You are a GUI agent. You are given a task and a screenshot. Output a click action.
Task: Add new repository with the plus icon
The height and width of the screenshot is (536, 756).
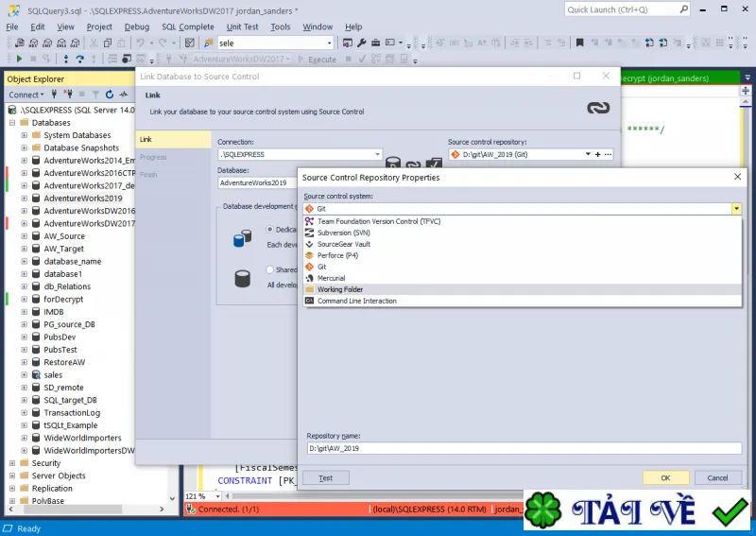coord(598,154)
